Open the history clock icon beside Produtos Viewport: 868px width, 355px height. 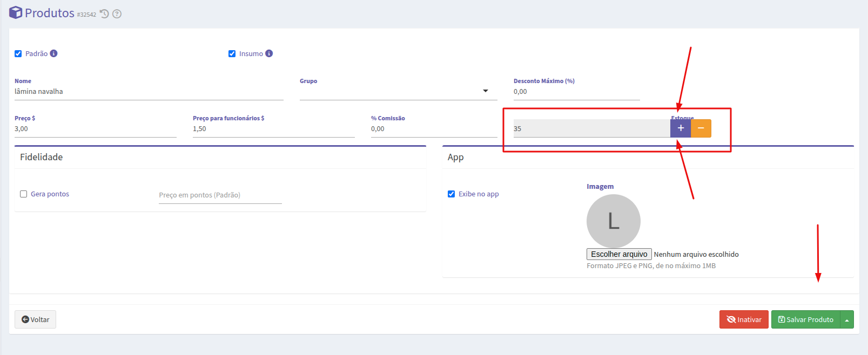coord(105,14)
